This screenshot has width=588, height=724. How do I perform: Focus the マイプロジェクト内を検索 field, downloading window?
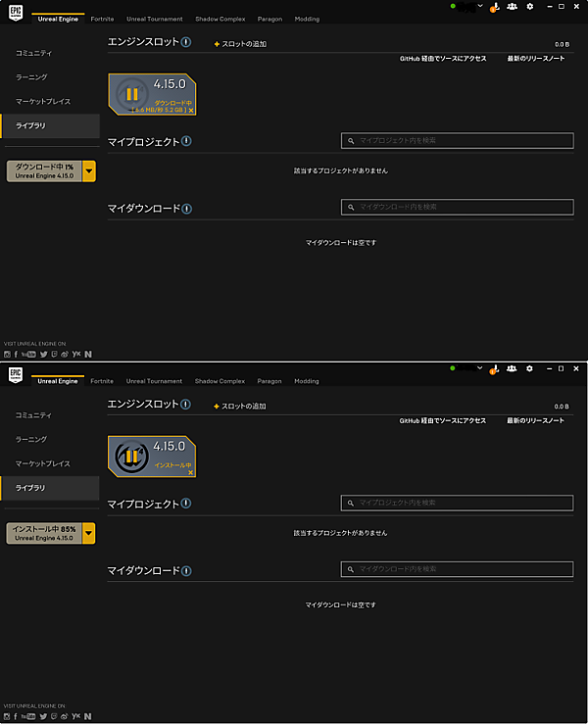[458, 140]
